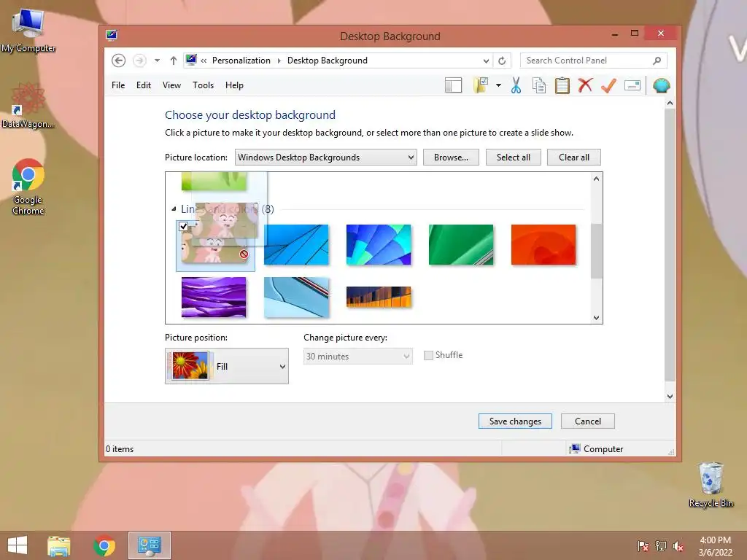Screen dimensions: 747x560
Task: Open the Help menu
Action: click(x=234, y=85)
